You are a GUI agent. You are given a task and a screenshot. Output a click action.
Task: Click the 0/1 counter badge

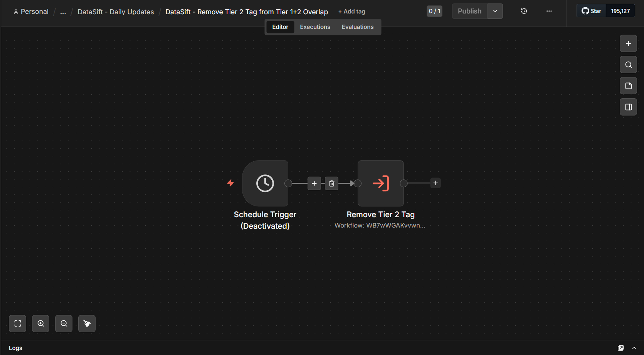(x=434, y=11)
